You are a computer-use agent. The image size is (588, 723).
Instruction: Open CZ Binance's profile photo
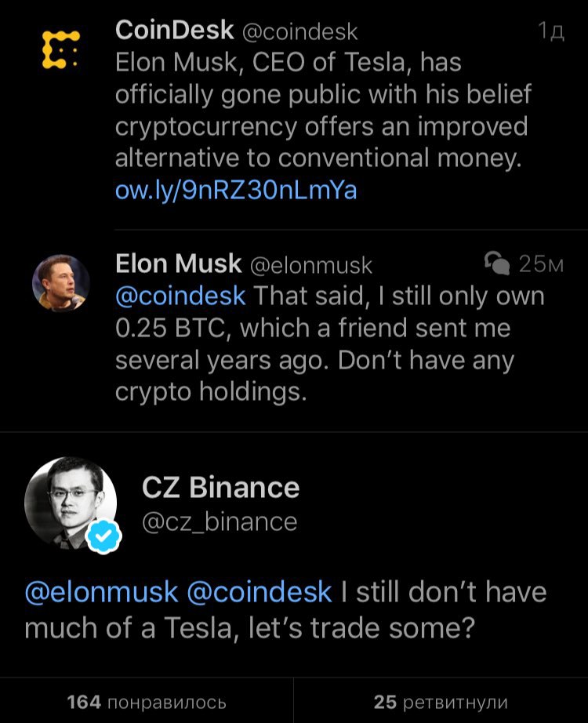point(70,503)
